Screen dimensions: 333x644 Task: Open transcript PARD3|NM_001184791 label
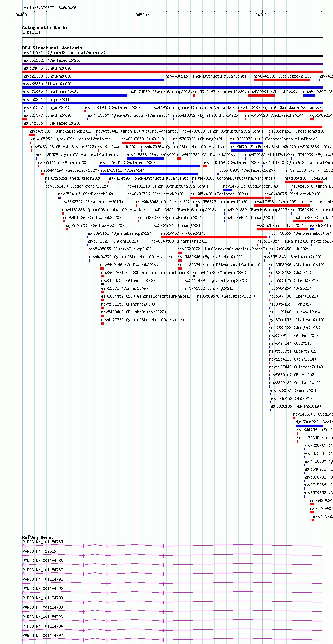43,579
